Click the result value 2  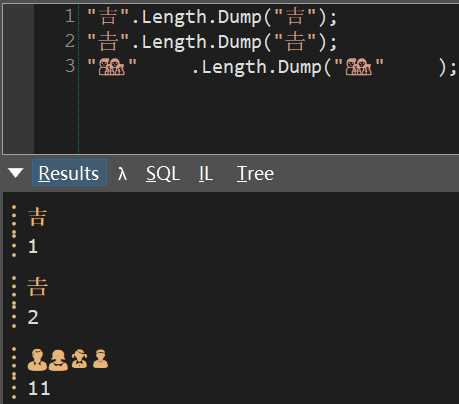(33, 317)
